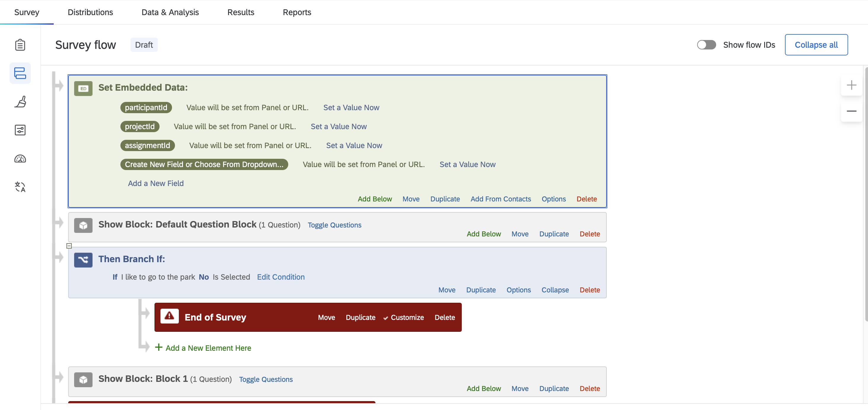
Task: Click Block 1 cube icon
Action: (x=83, y=380)
